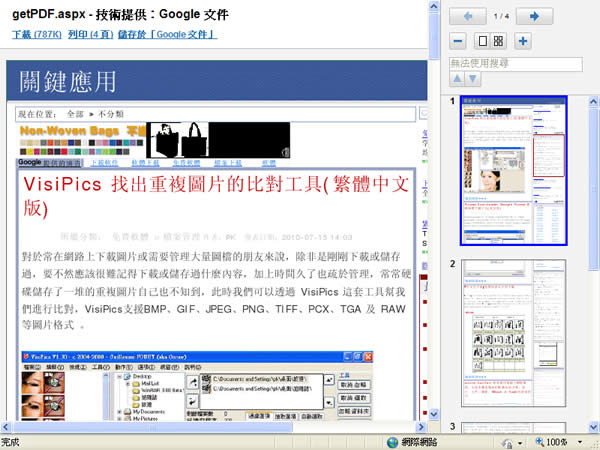Select the page 1 thumbnail
The height and width of the screenshot is (450, 600).
coord(514,171)
